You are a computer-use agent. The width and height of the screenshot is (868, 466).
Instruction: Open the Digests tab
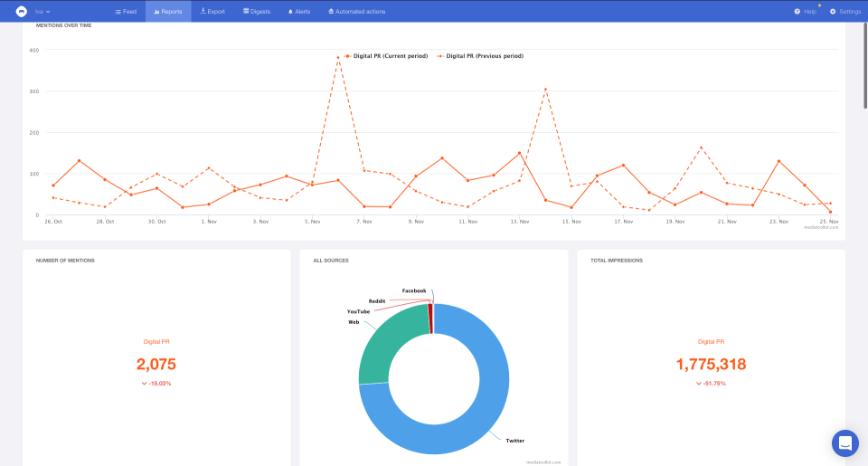click(257, 12)
